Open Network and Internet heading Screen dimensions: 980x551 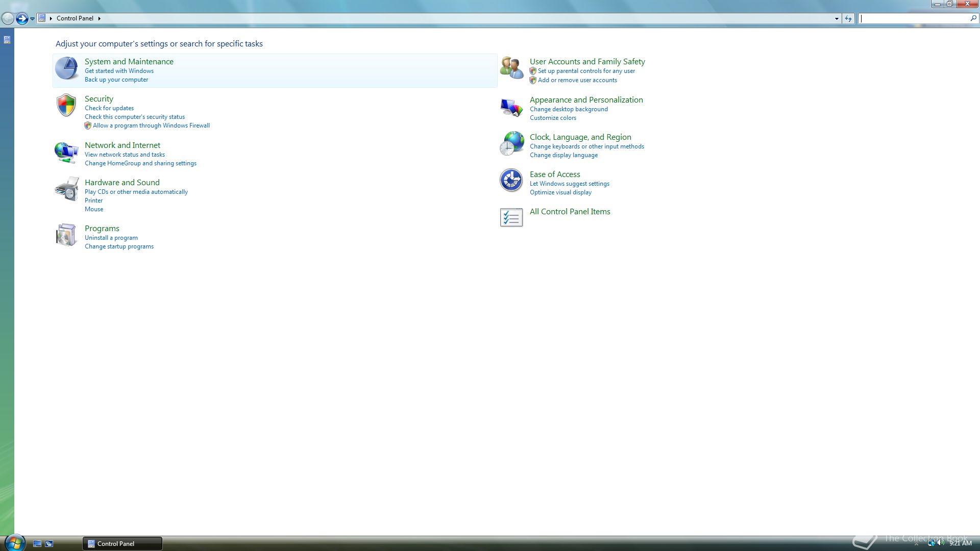tap(122, 145)
